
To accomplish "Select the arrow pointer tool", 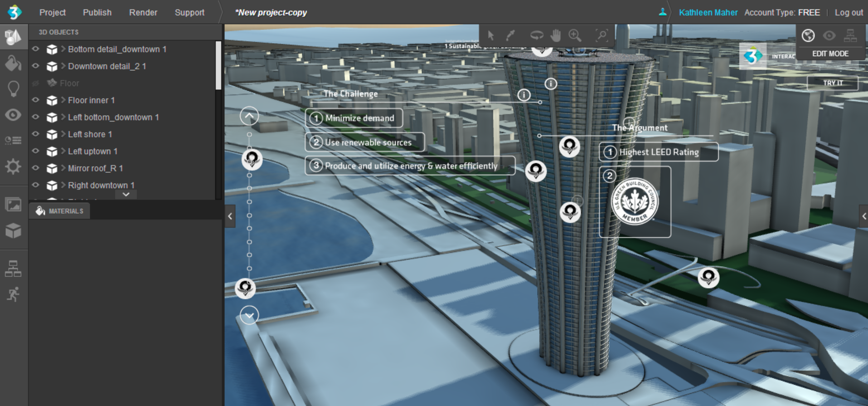I will coord(491,35).
